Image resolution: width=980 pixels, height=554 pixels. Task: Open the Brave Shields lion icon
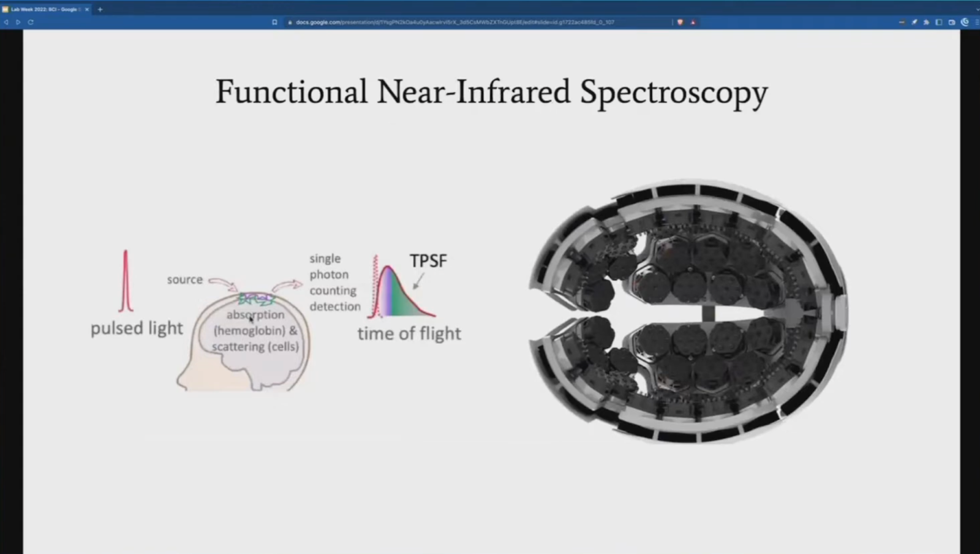tap(680, 22)
